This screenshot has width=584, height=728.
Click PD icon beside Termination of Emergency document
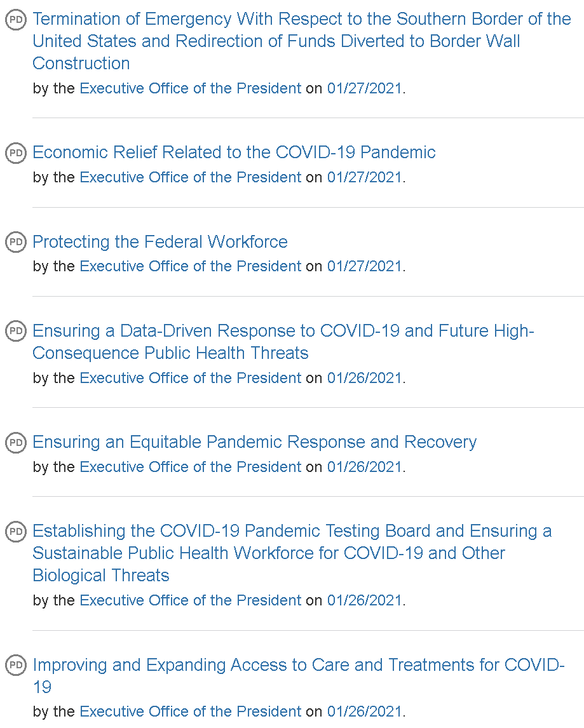click(16, 20)
